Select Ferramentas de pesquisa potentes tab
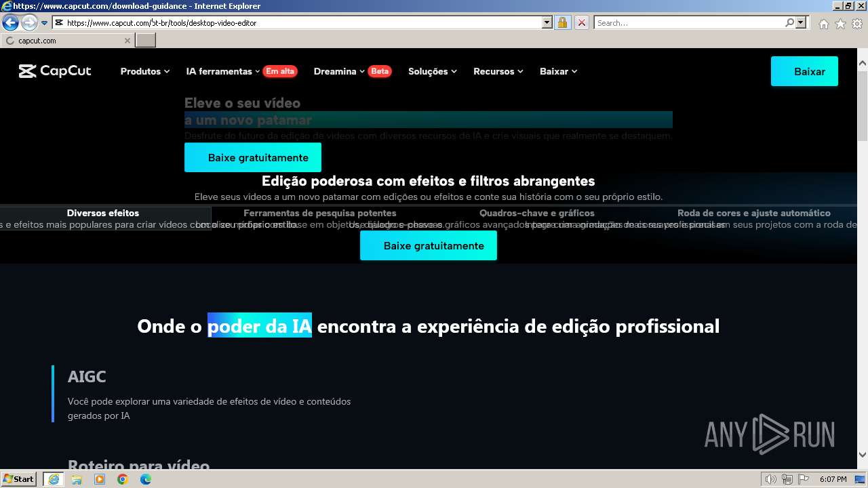This screenshot has width=868, height=488. (320, 213)
